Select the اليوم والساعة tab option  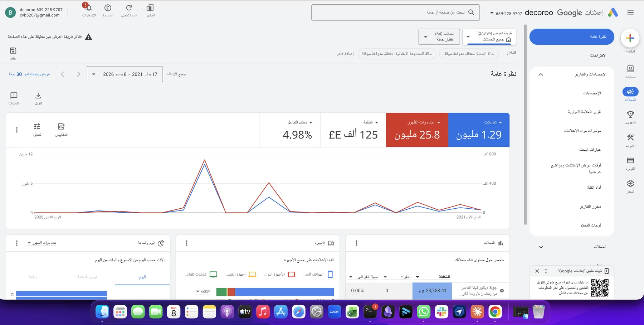click(87, 277)
